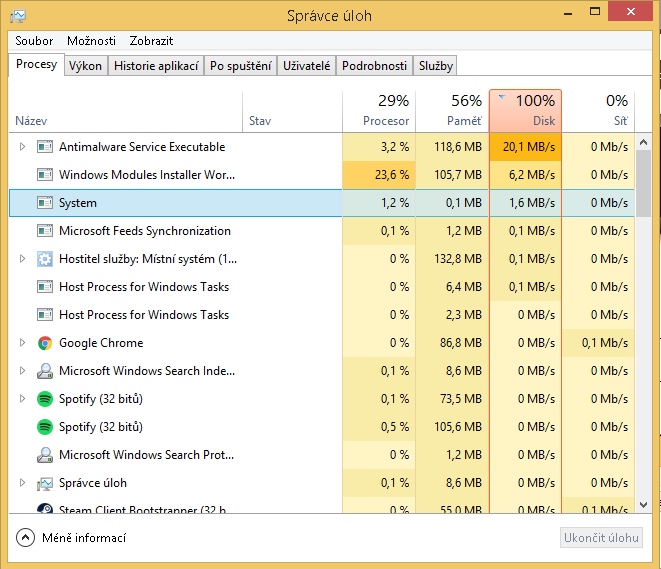Click the scrollbar down arrow
This screenshot has height=569, width=661.
[643, 505]
